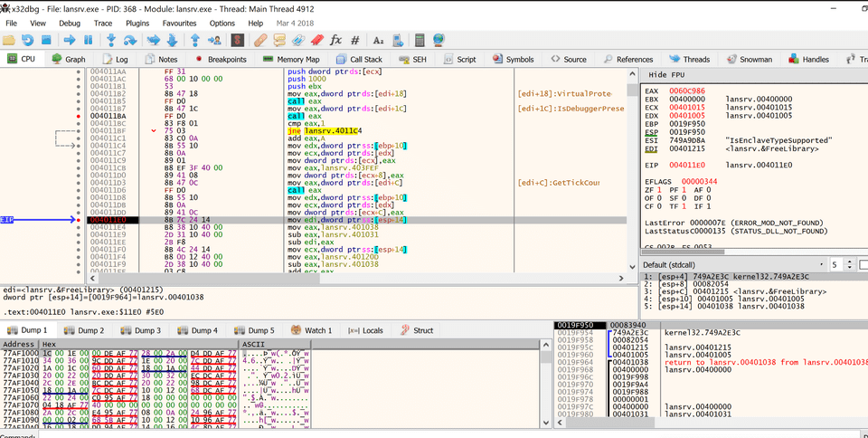Open the Breakpoints tab

(221, 59)
